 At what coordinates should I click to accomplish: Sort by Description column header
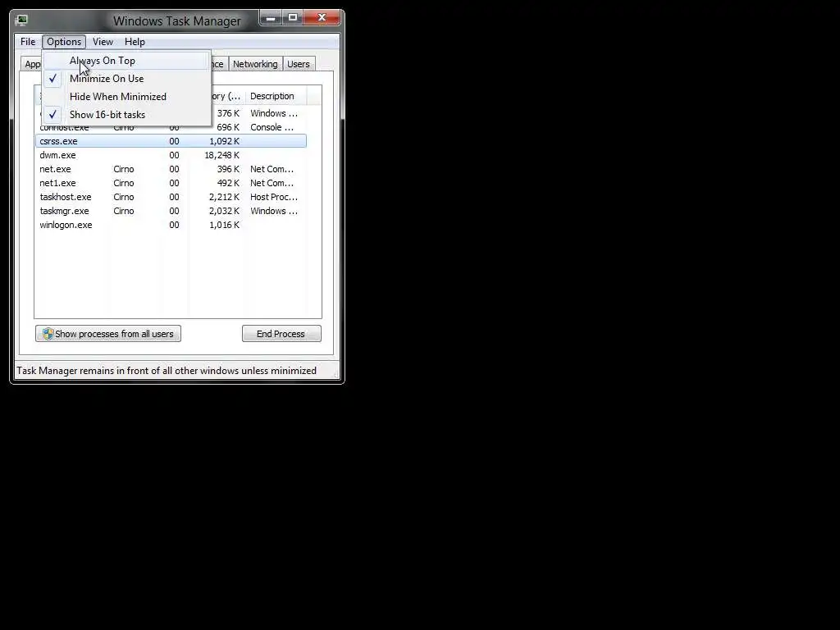click(x=276, y=97)
